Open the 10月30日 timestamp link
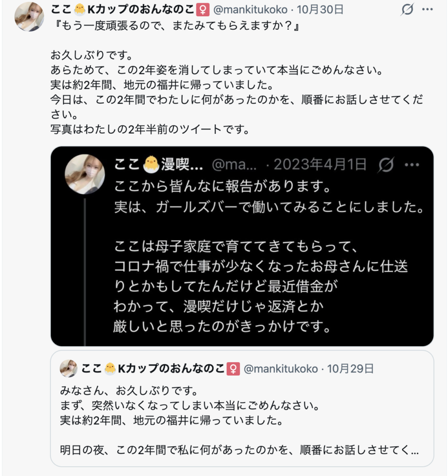This screenshot has height=476, width=448. [x=320, y=9]
